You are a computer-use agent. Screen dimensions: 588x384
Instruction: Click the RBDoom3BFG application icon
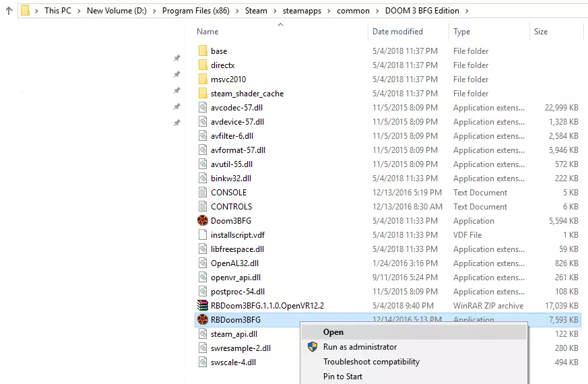(203, 319)
